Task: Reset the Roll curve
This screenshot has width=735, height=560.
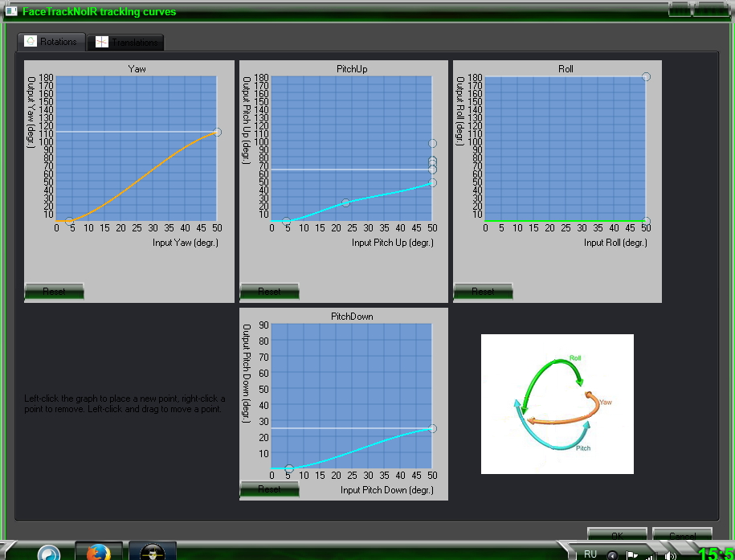Action: pos(483,292)
